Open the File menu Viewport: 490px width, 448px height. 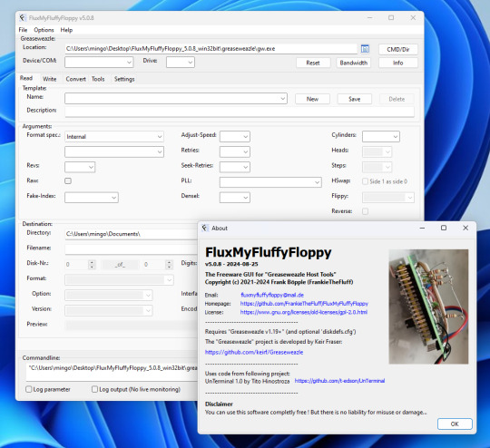pyautogui.click(x=23, y=30)
